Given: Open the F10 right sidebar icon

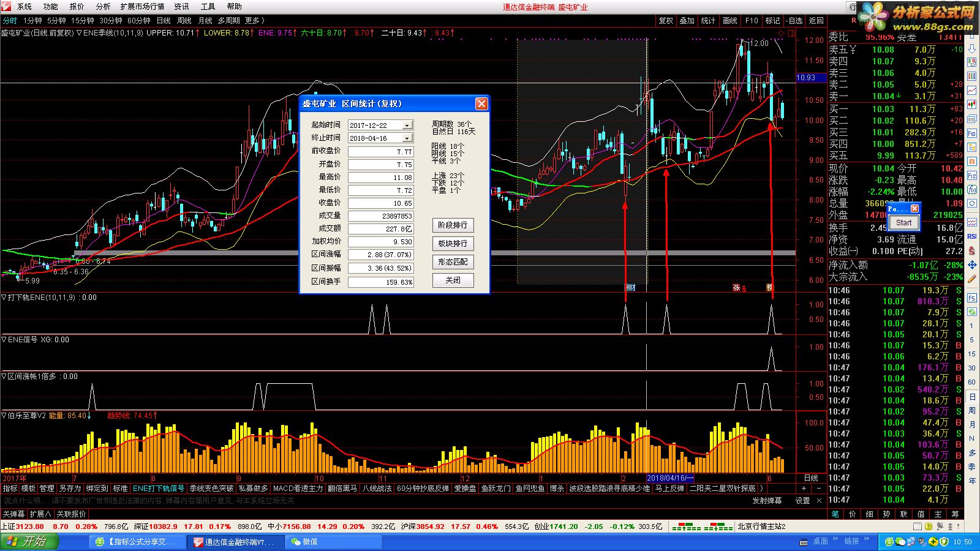Looking at the screenshot, I should pos(972,133).
